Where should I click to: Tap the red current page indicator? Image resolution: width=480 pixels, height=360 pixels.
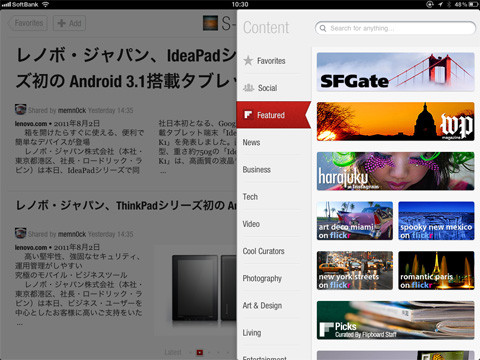(200, 352)
